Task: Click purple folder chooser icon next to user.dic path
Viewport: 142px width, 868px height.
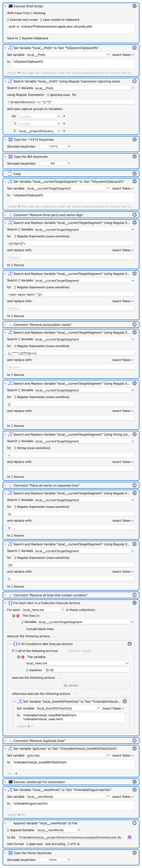Action: coord(130,837)
